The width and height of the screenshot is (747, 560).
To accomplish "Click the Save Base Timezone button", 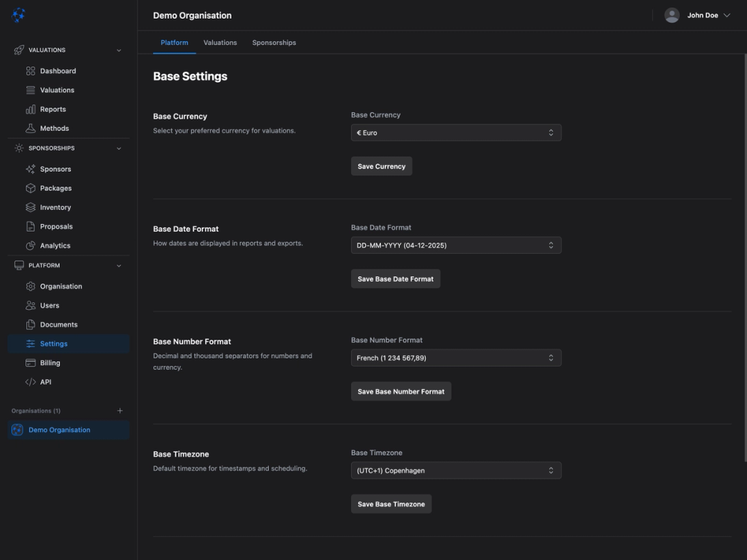I will (x=391, y=503).
